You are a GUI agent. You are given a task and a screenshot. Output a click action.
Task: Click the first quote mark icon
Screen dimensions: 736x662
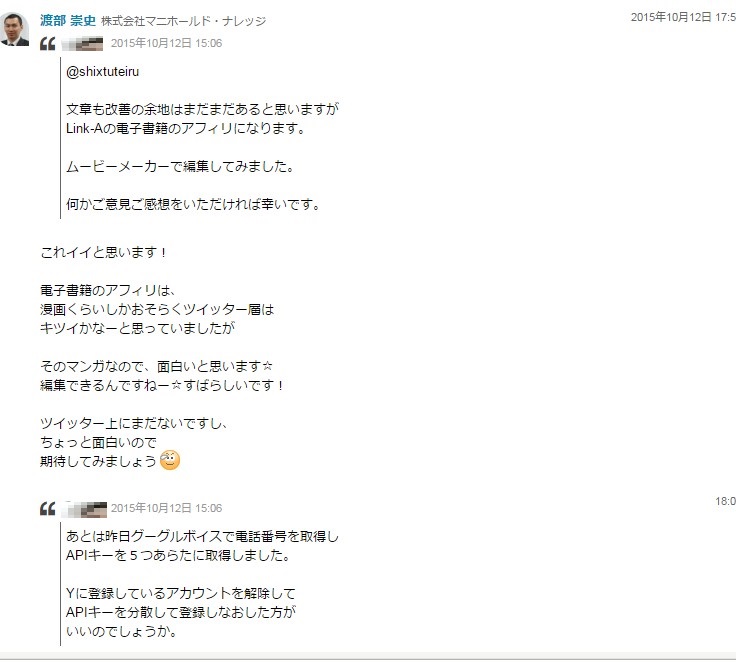[x=48, y=44]
